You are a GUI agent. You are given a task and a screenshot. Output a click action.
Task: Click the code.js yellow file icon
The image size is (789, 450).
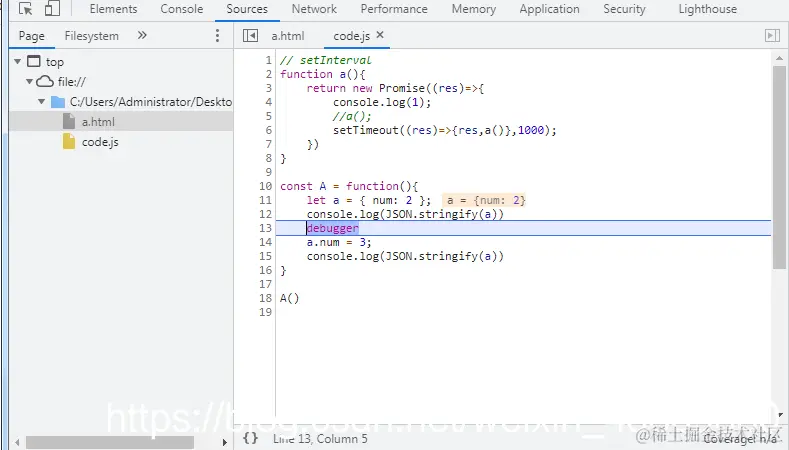click(69, 142)
